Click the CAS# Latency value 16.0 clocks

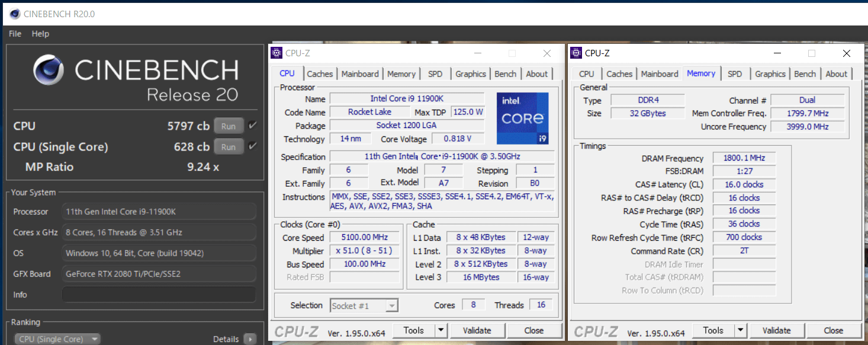[x=744, y=184]
